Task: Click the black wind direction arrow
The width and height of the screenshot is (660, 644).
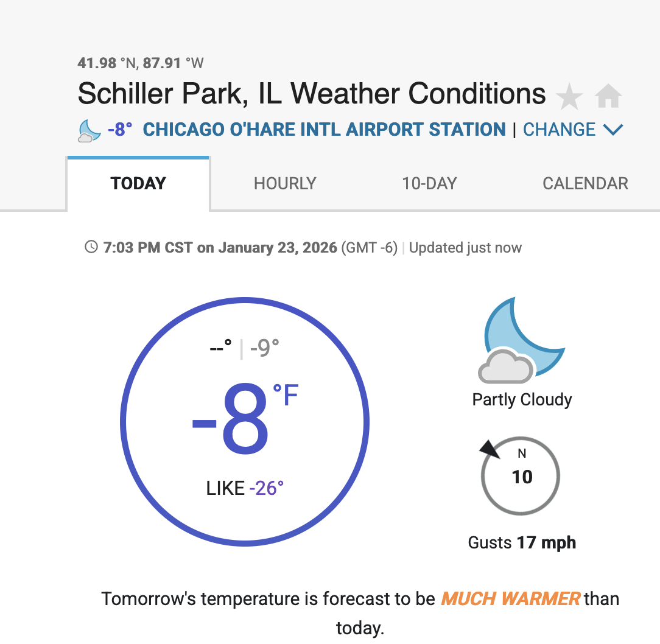Action: point(490,450)
